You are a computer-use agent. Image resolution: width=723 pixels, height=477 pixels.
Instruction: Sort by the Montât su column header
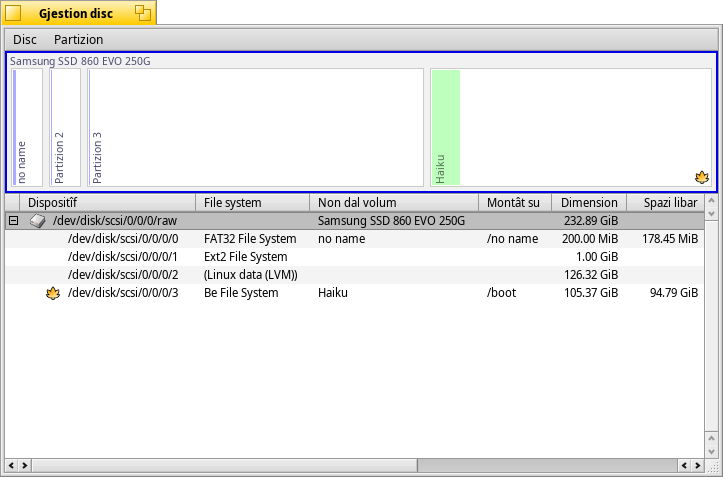515,203
